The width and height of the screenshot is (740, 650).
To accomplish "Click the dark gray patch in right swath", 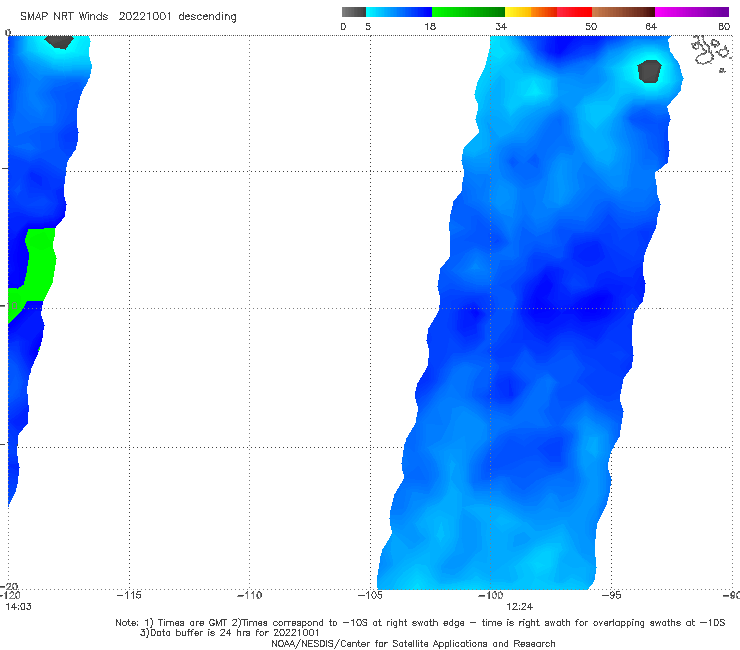I will (649, 71).
